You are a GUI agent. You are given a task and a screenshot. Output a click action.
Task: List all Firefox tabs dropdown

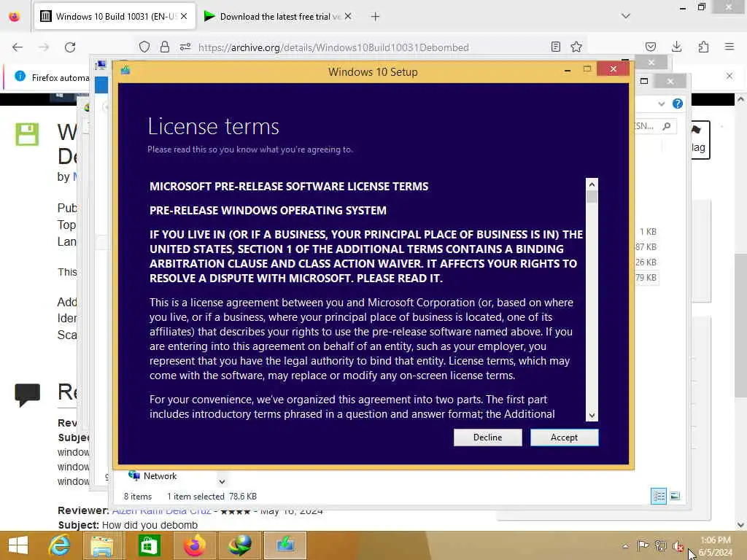click(x=626, y=16)
